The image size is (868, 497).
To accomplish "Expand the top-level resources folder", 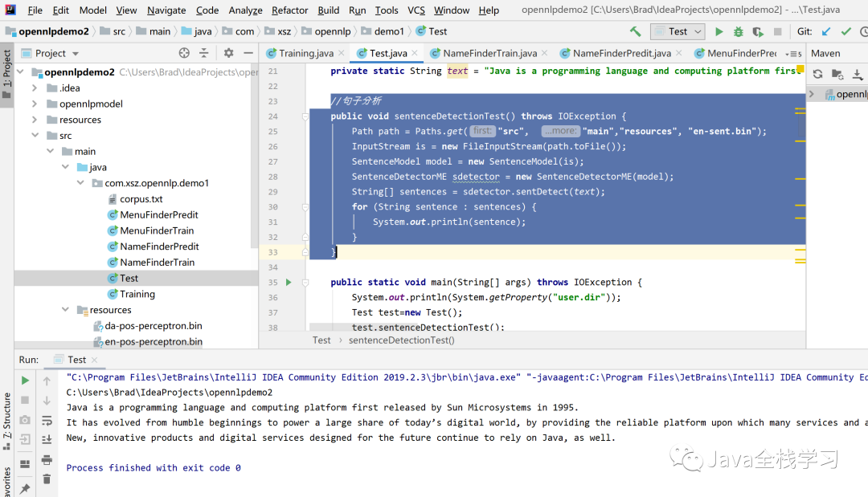I will tap(35, 120).
